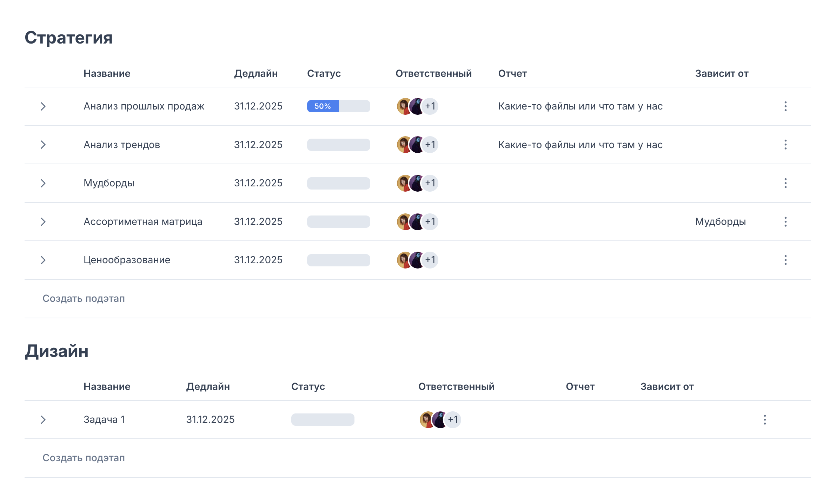Expand the Анализ прошлых продаж row

[43, 106]
